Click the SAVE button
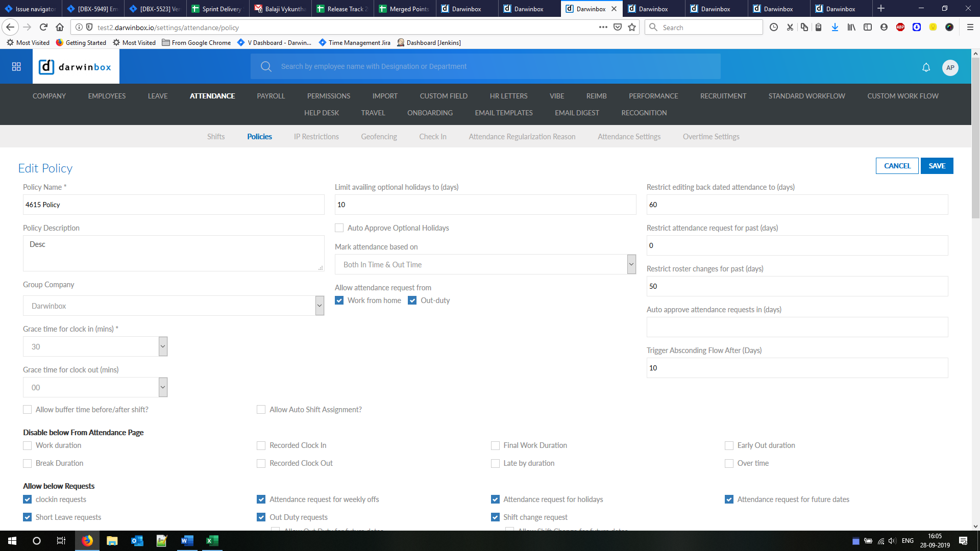 click(937, 166)
